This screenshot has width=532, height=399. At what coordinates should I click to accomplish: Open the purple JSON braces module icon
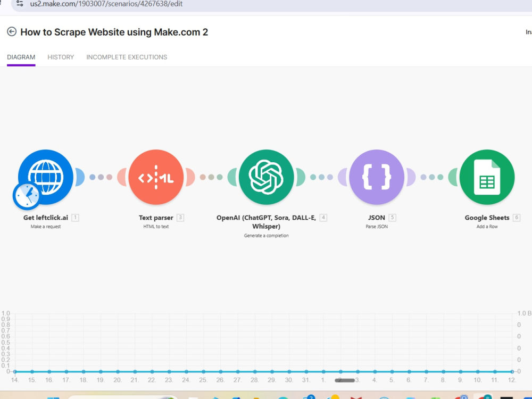pos(377,177)
